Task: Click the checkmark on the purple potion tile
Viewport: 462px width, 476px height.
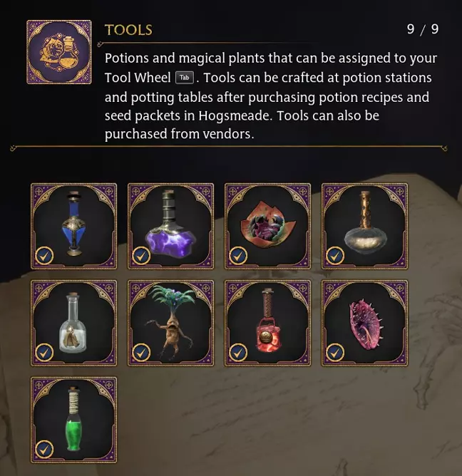Action: (x=141, y=256)
